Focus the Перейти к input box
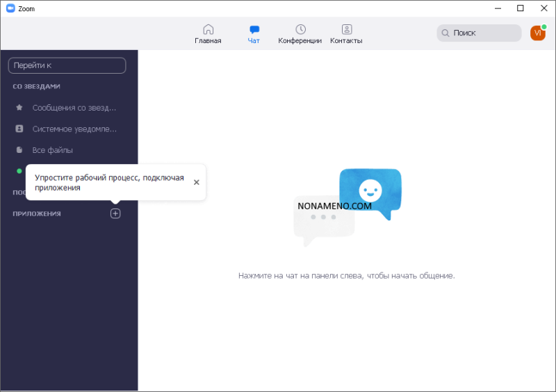Screen dimensions: 556x392 point(67,65)
